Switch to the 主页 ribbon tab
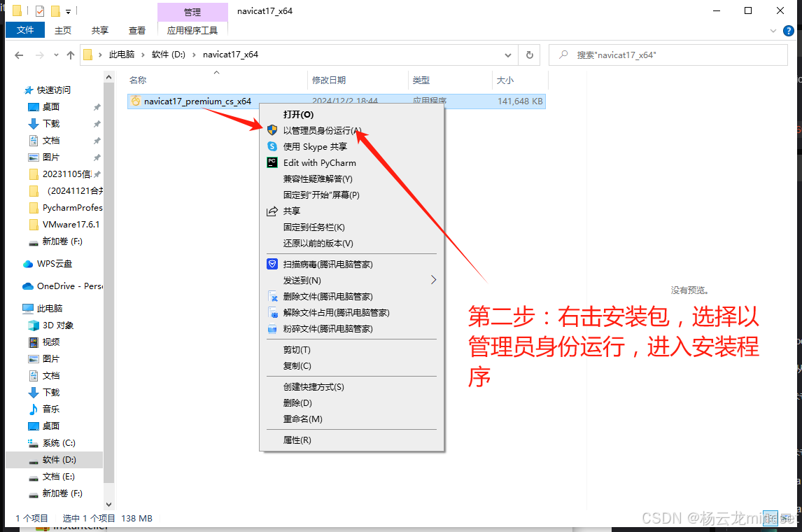Viewport: 802px width, 532px height. [63, 30]
